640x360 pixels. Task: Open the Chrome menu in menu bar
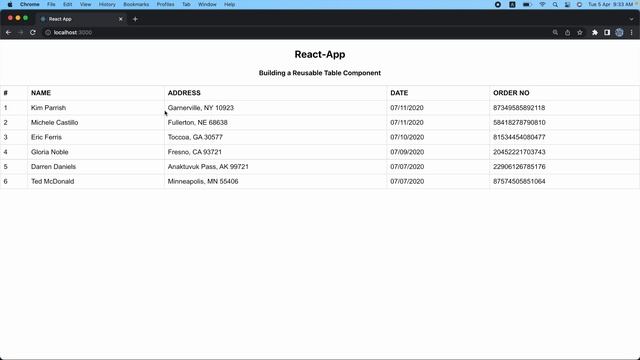(x=30, y=4)
